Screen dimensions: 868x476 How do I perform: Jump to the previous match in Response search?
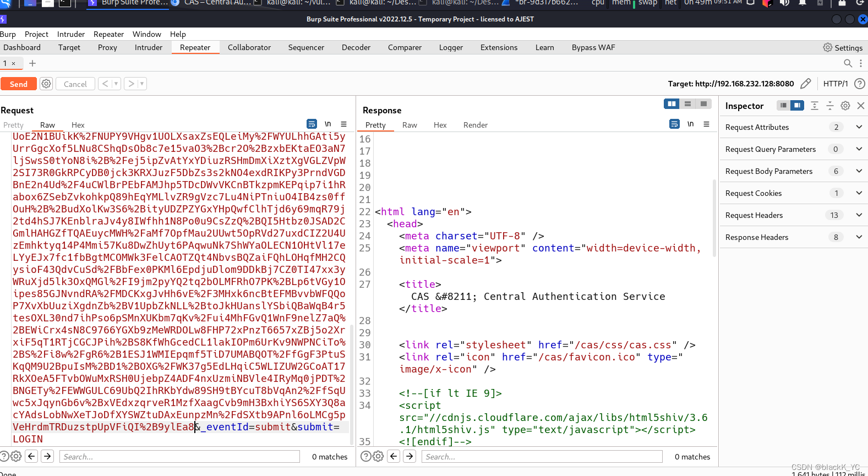point(394,456)
